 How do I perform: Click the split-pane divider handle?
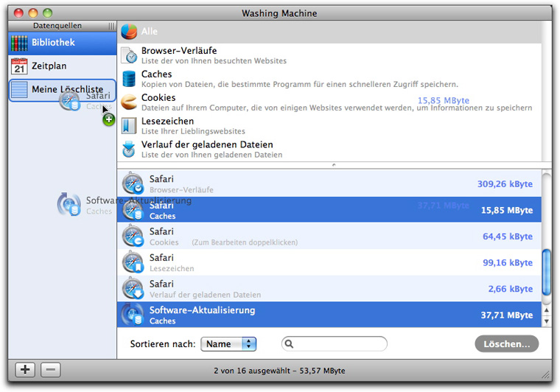[334, 165]
